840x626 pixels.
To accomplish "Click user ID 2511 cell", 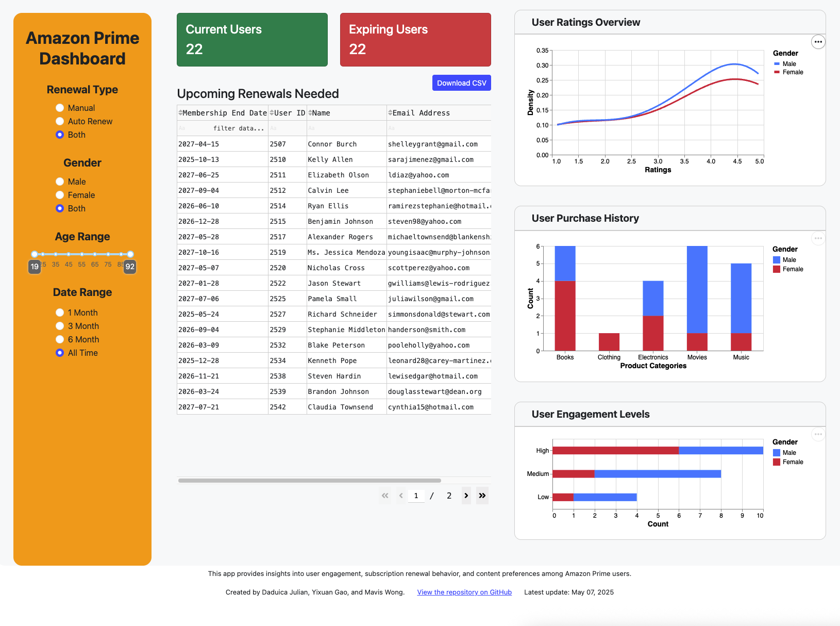I will click(x=287, y=175).
